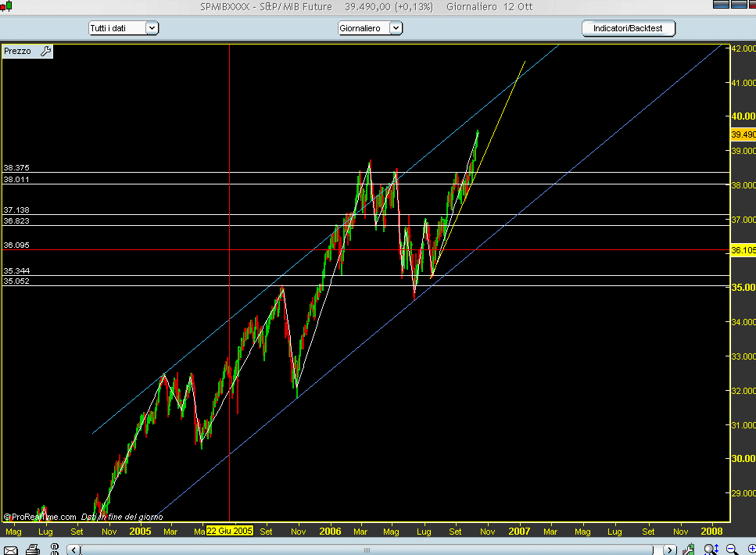Open price settings via the Prezzo wrench
The height and width of the screenshot is (555, 756).
pyautogui.click(x=46, y=51)
